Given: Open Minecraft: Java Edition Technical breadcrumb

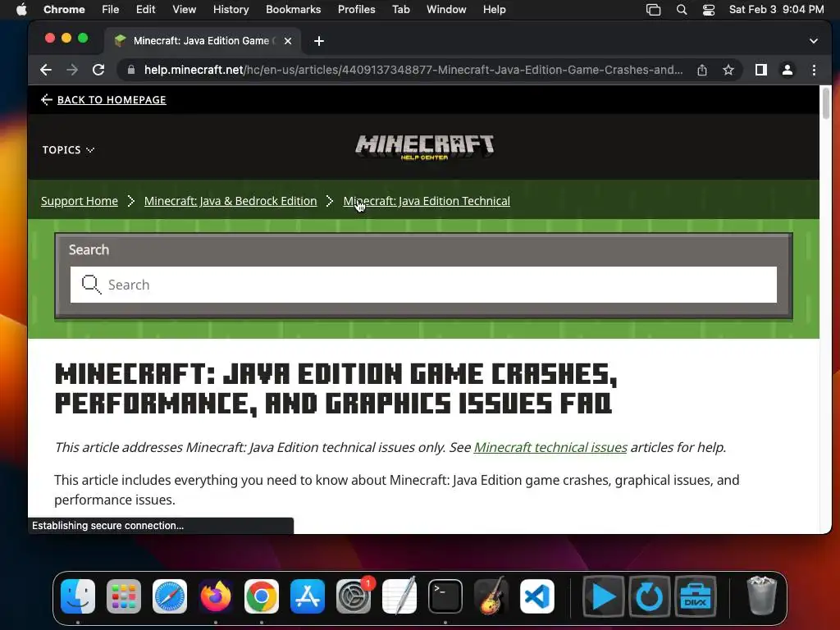Looking at the screenshot, I should (427, 201).
